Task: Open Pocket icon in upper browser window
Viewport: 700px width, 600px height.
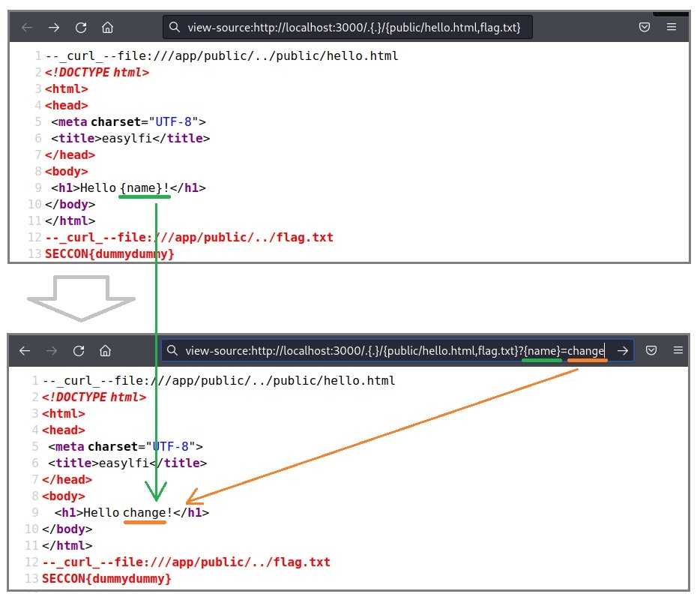Action: pos(645,27)
